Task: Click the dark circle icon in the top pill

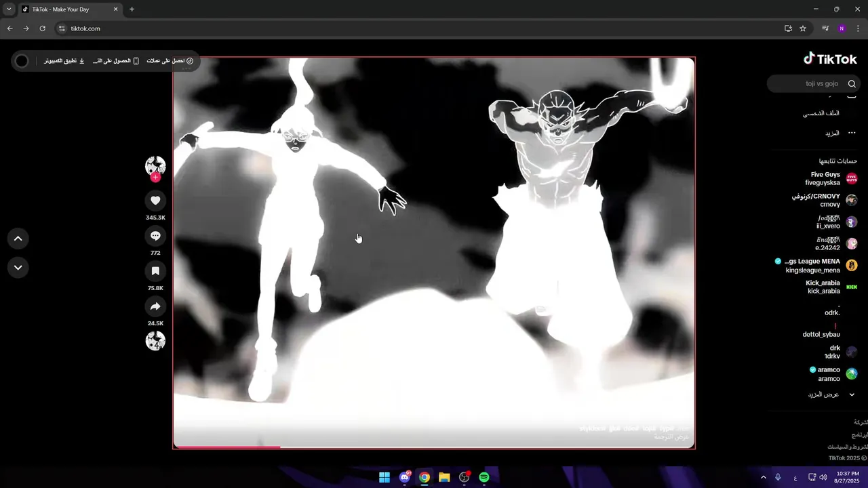Action: pos(22,61)
